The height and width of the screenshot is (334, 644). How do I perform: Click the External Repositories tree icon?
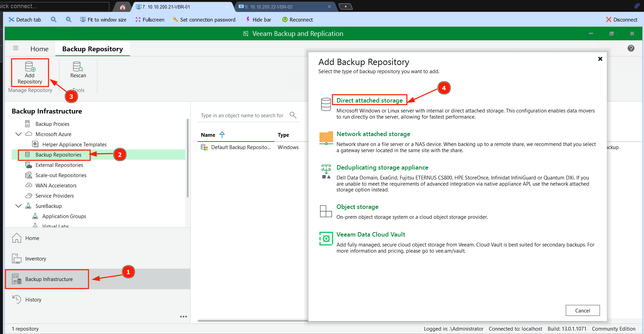pyautogui.click(x=29, y=165)
